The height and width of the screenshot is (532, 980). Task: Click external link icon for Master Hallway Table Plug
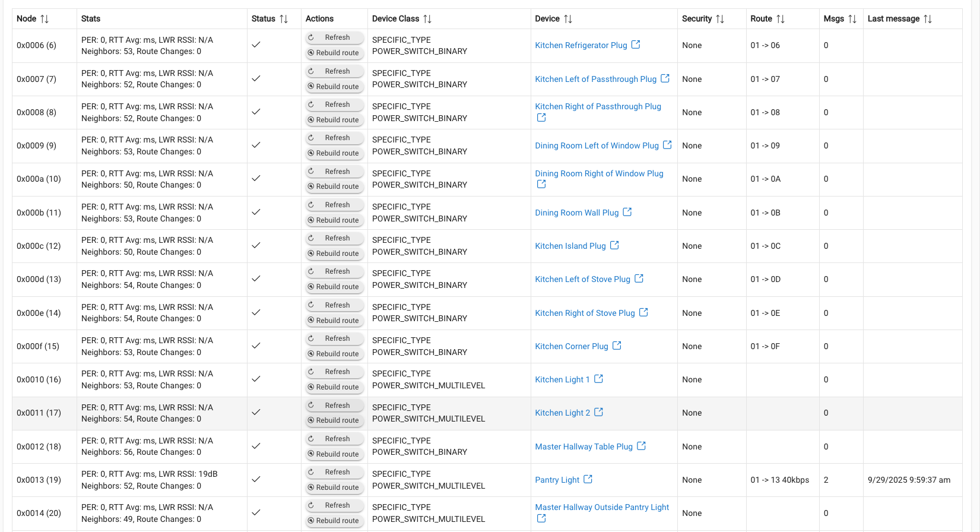[x=641, y=446]
